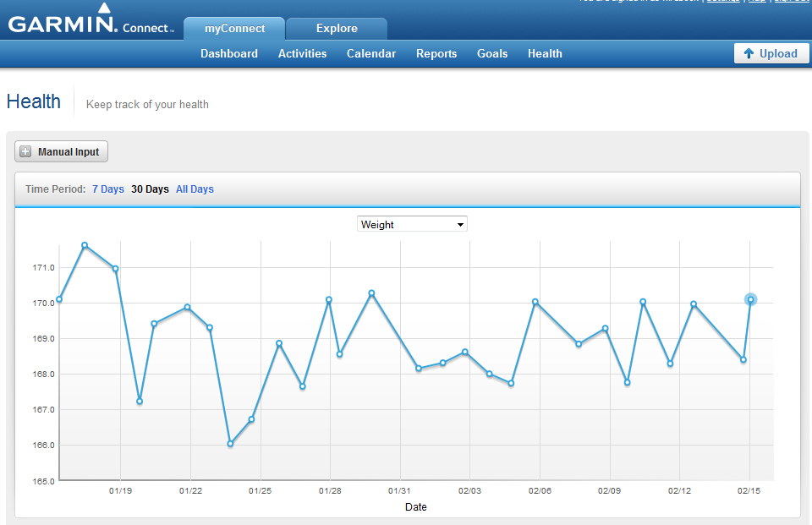Show the All Days time period

click(195, 189)
